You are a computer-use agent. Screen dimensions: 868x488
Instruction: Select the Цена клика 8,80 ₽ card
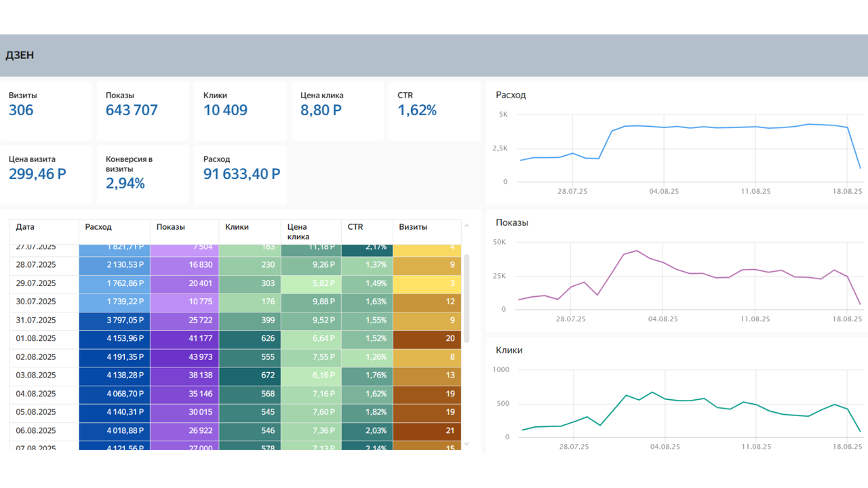tap(337, 111)
